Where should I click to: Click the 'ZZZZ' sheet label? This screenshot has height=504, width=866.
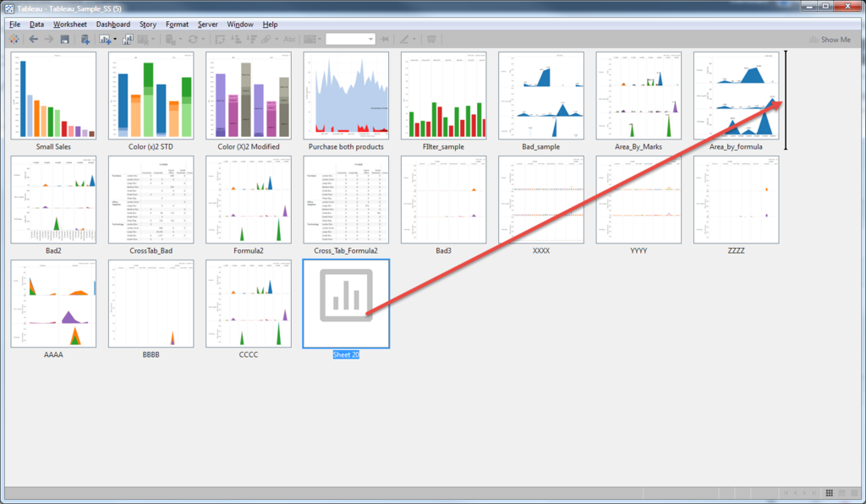(737, 250)
